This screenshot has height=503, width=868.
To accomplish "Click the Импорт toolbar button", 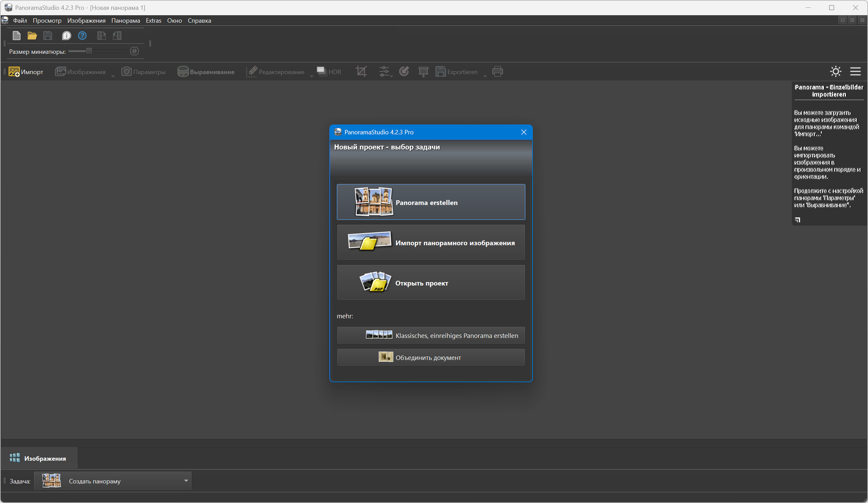I will 26,72.
